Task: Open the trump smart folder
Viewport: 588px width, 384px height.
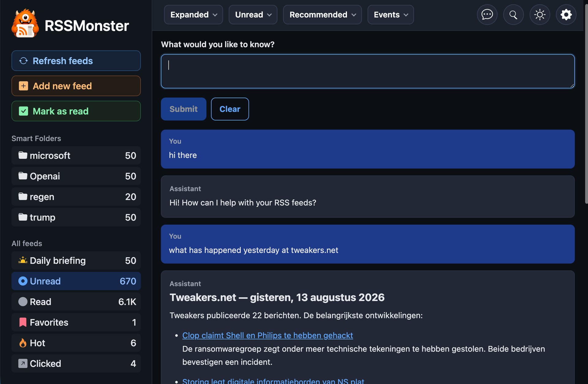Action: click(76, 217)
